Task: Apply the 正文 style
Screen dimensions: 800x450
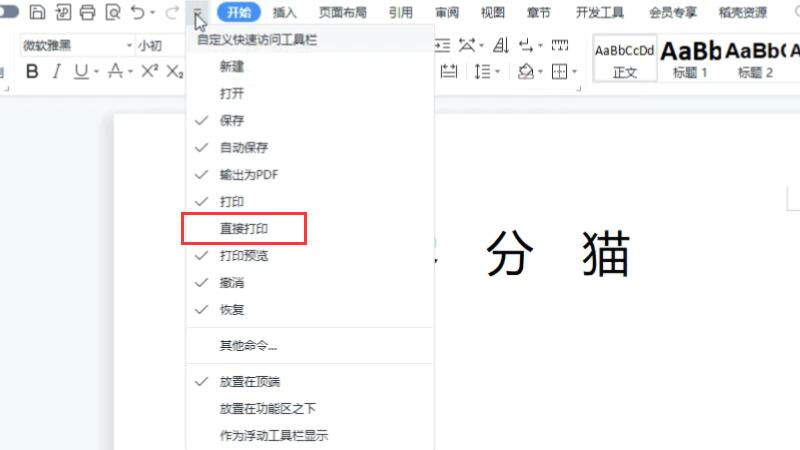Action: [x=624, y=59]
